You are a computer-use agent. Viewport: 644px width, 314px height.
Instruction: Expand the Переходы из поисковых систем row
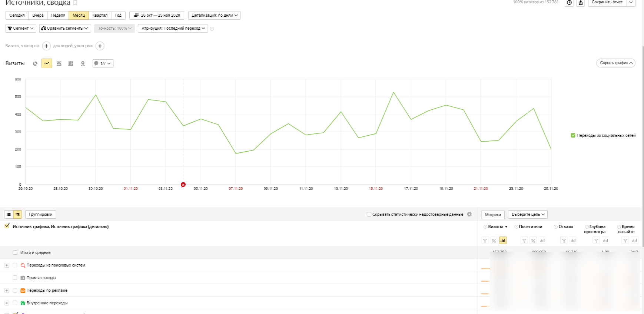point(7,265)
